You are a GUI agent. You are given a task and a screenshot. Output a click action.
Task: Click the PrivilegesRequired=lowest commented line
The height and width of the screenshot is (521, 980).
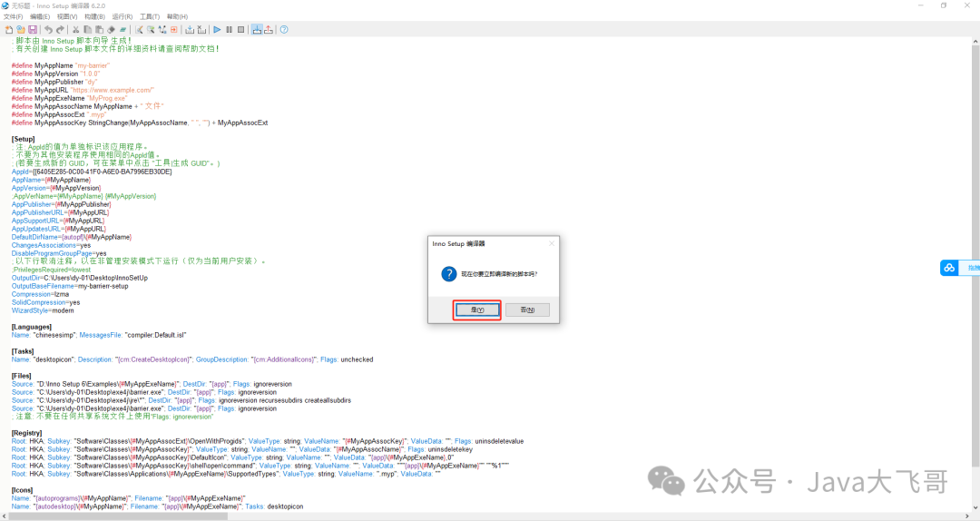[51, 270]
